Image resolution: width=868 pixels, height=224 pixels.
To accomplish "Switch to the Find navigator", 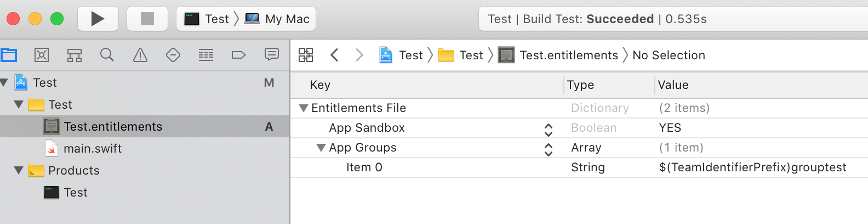I will pyautogui.click(x=107, y=55).
